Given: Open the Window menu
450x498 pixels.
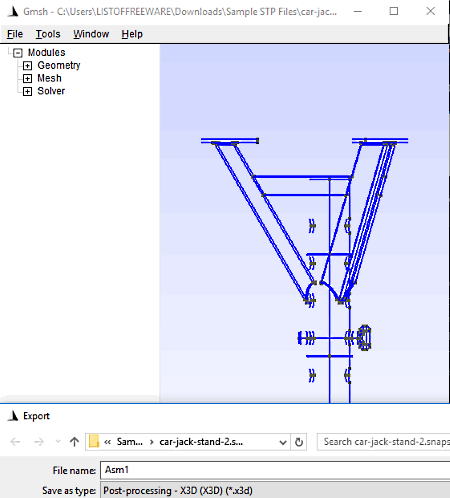Looking at the screenshot, I should click(91, 34).
